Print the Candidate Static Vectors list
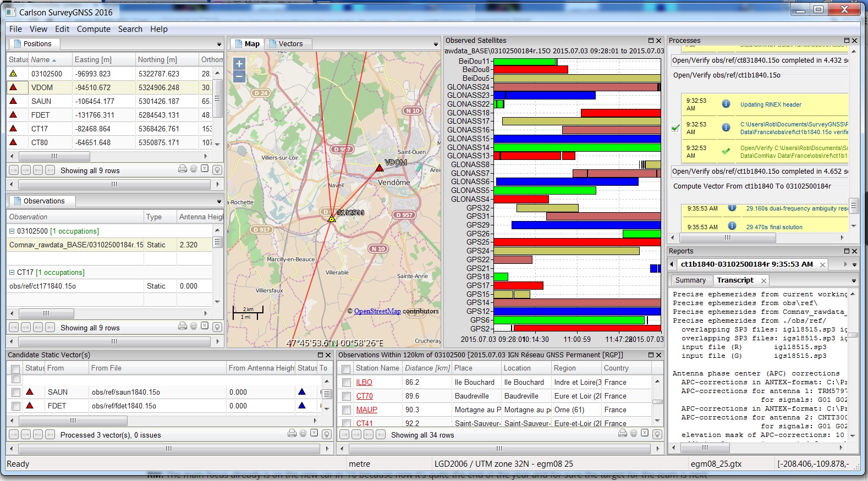Screen dimensions: 868x481 (292, 433)
